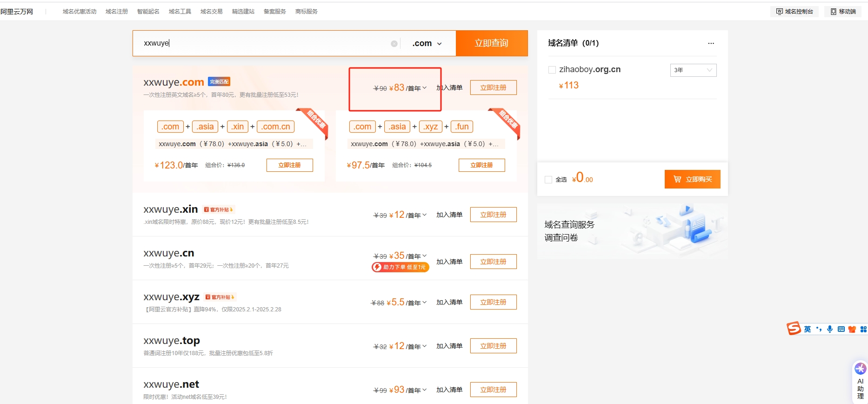This screenshot has height=404, width=868.
Task: Expand the xxwuye.com price dropdown arrow
Action: (x=424, y=88)
